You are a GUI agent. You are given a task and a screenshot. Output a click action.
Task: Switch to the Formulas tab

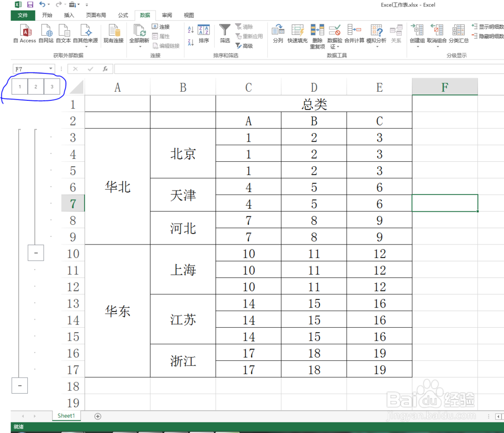[x=123, y=15]
